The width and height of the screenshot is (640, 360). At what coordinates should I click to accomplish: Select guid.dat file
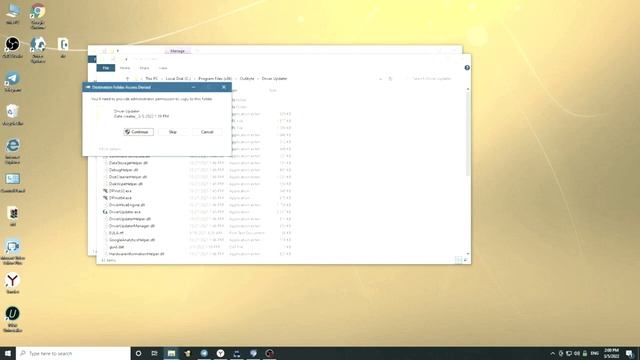116,247
